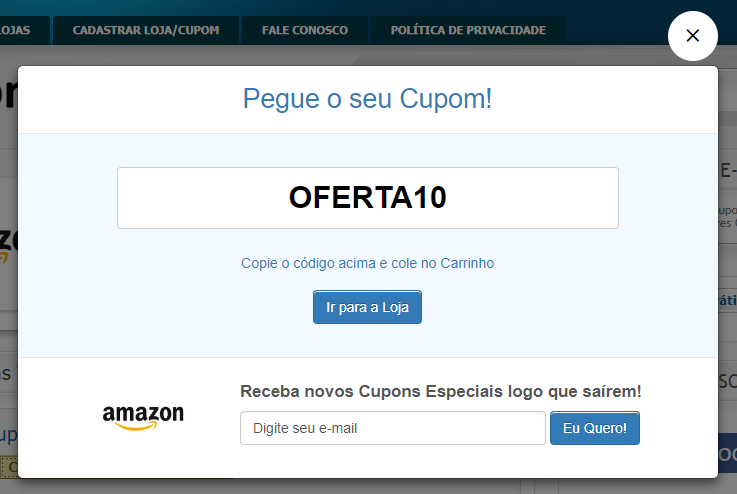Go to the Fale Conosco page

(x=305, y=30)
